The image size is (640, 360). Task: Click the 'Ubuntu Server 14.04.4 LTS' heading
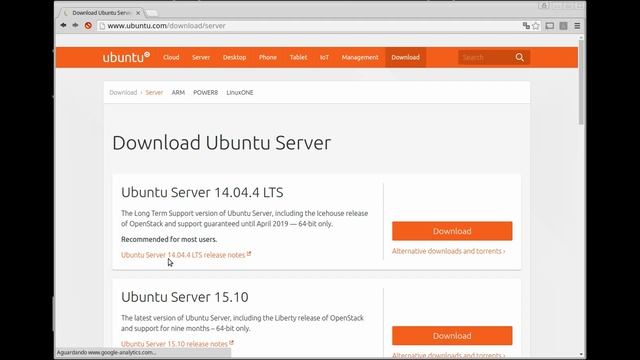(x=202, y=192)
